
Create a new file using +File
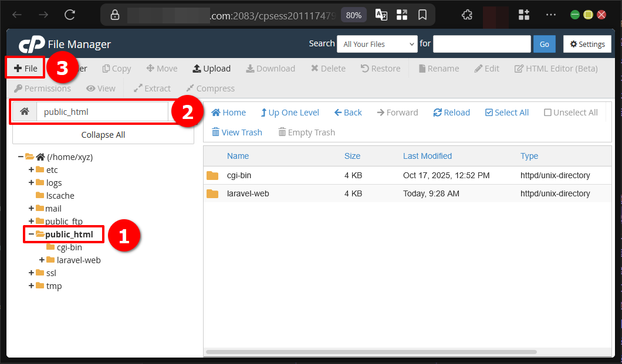[25, 68]
